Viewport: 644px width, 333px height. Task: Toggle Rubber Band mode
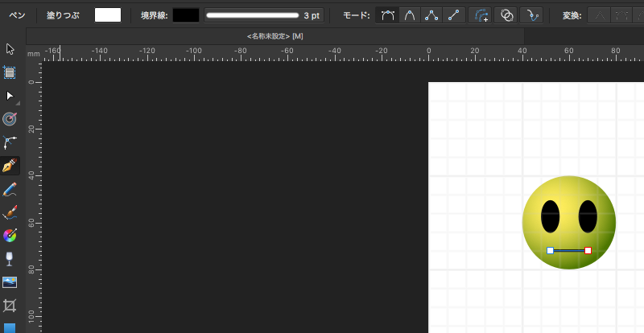pyautogui.click(x=532, y=15)
